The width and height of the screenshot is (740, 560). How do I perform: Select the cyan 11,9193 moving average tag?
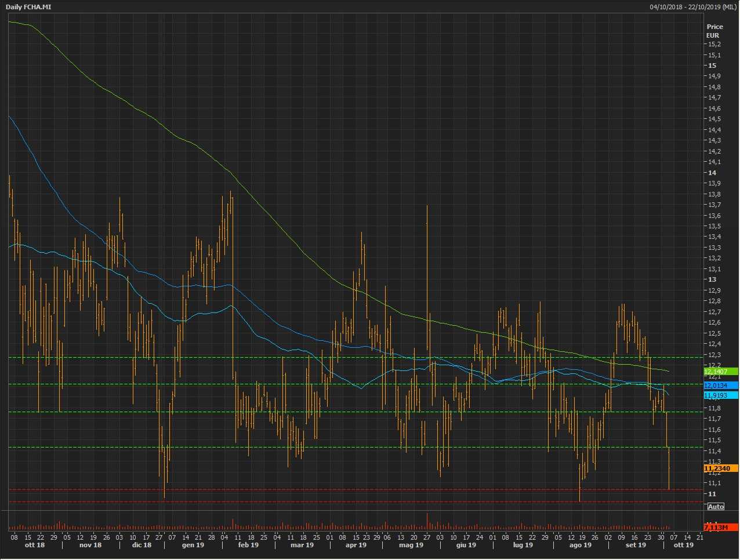[x=720, y=395]
